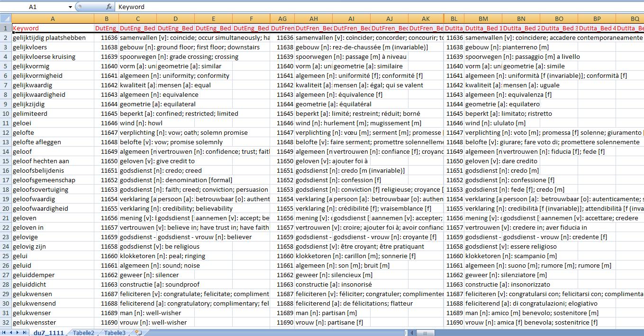Select row 32 by its row header

(5, 322)
